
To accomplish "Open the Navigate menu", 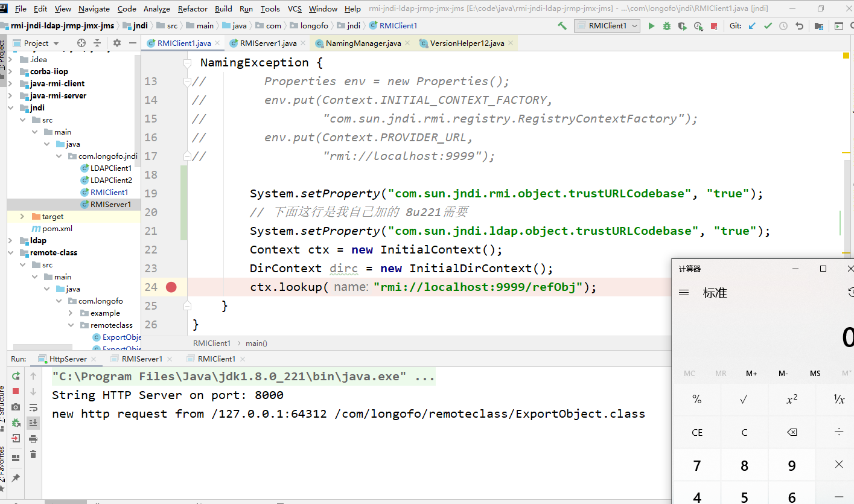I will pyautogui.click(x=94, y=8).
